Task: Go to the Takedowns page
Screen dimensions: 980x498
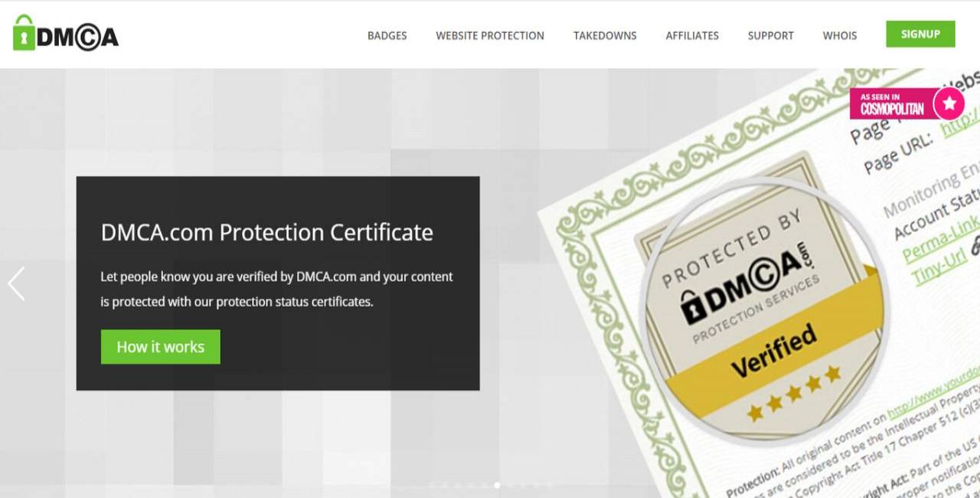Action: pos(605,35)
